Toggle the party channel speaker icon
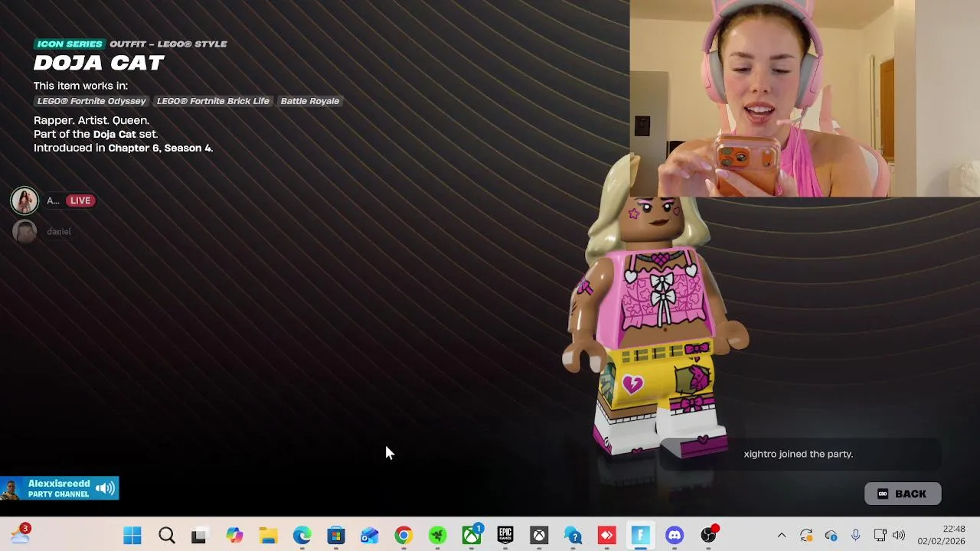 click(x=105, y=488)
